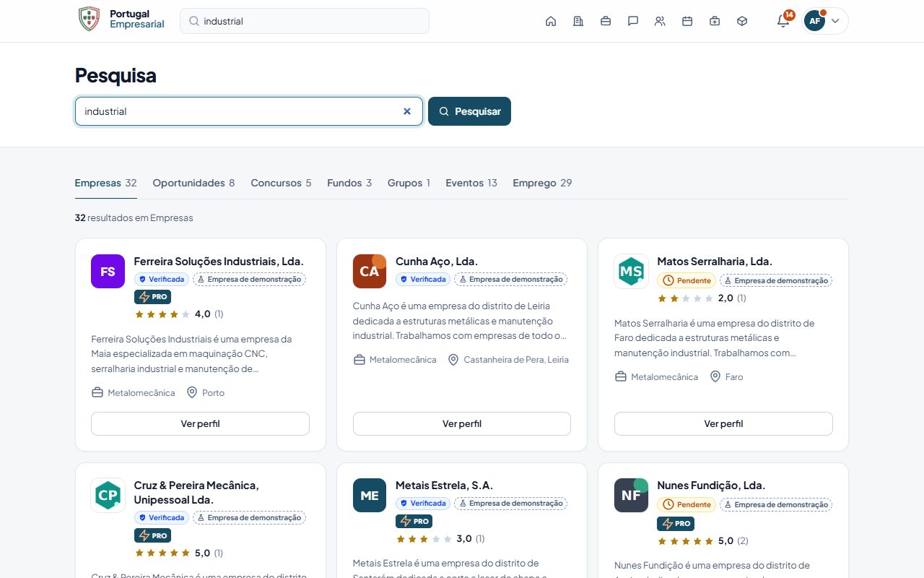Switch to the Emprego 29 tab
The image size is (924, 578).
542,183
